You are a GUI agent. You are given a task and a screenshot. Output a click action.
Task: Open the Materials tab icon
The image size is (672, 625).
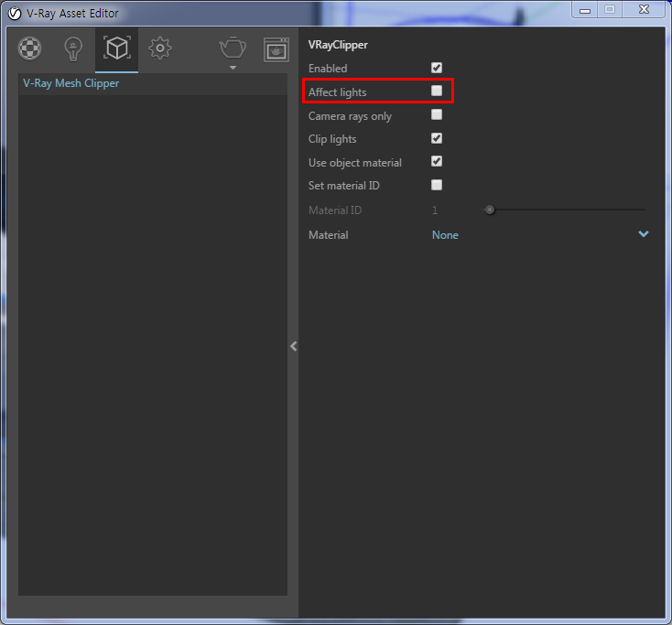click(x=29, y=48)
